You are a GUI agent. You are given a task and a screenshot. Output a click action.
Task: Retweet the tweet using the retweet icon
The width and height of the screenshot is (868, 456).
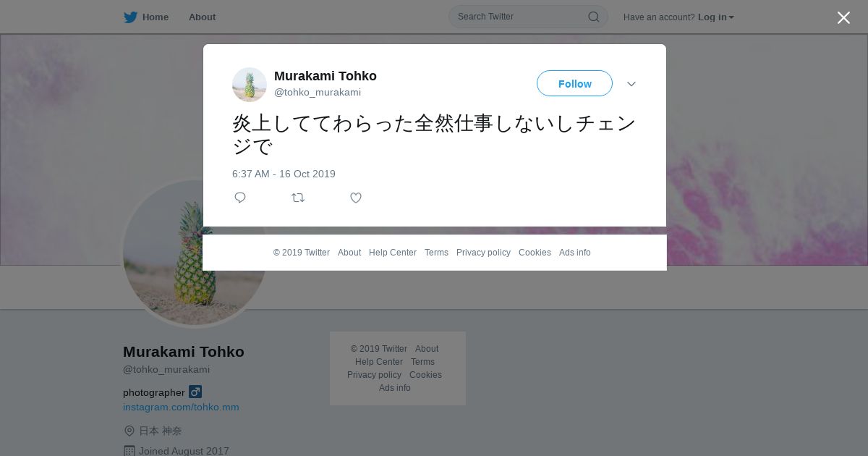[x=298, y=198]
